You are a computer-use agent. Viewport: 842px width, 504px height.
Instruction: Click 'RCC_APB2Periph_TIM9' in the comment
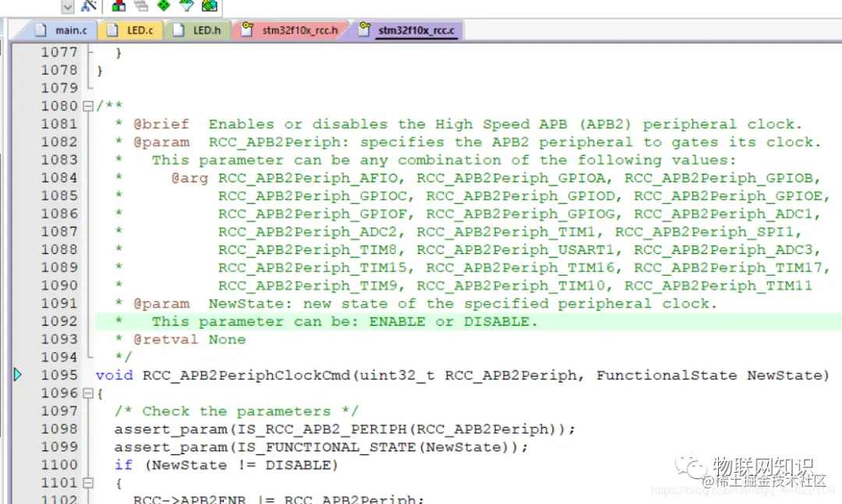pyautogui.click(x=308, y=286)
